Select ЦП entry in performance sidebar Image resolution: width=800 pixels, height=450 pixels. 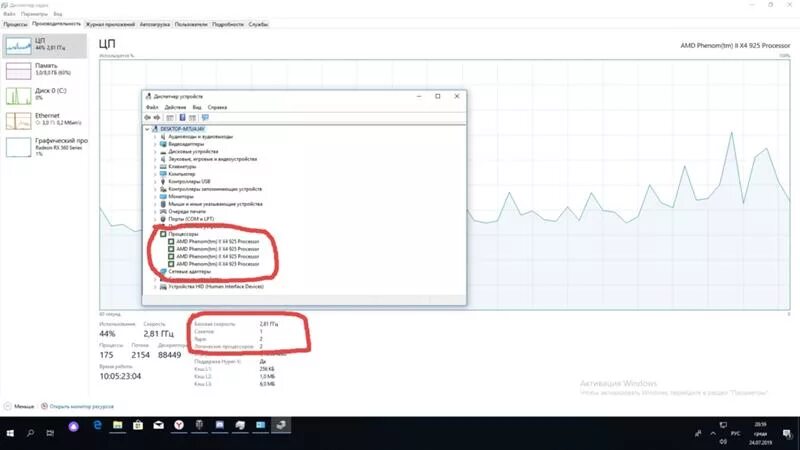45,45
